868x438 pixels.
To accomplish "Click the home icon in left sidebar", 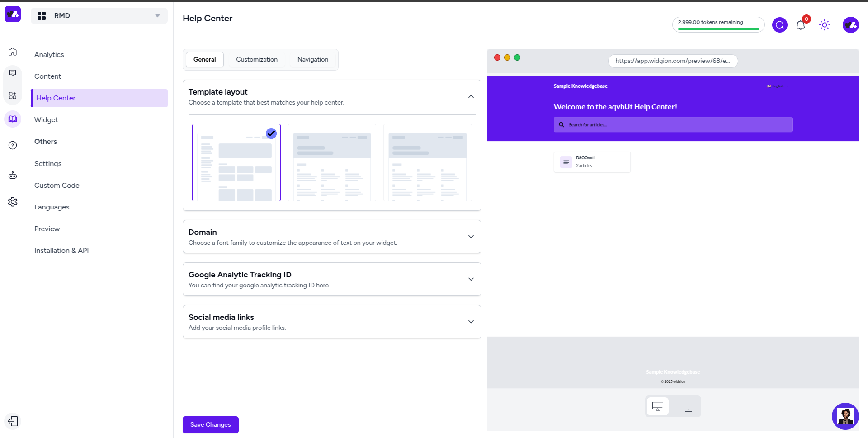I will pyautogui.click(x=13, y=52).
